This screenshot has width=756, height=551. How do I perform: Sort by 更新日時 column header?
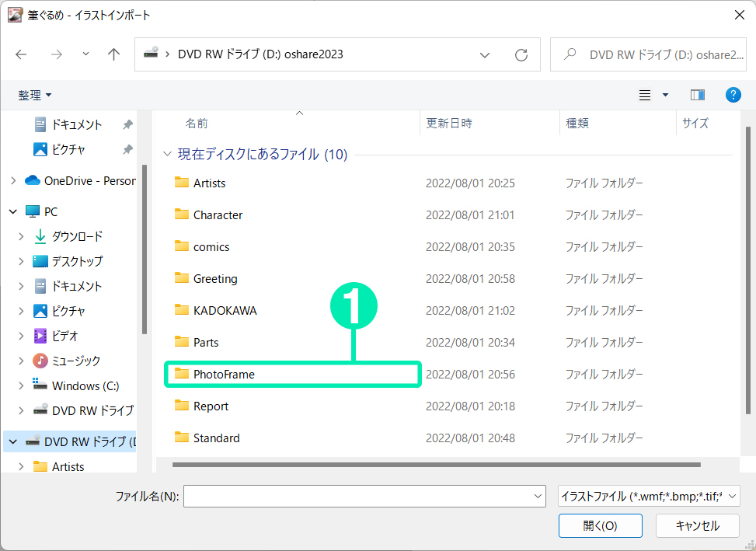click(449, 123)
